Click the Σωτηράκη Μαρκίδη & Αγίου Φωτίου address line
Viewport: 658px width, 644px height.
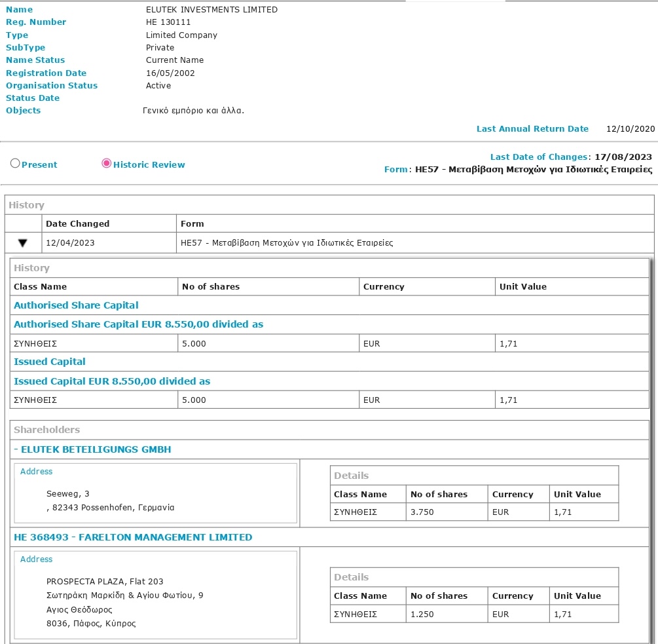[x=124, y=596]
